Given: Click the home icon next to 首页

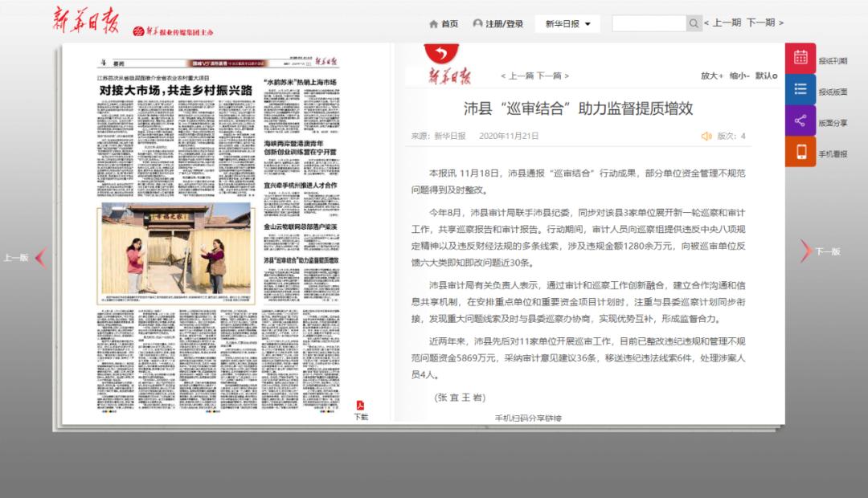Looking at the screenshot, I should [433, 24].
